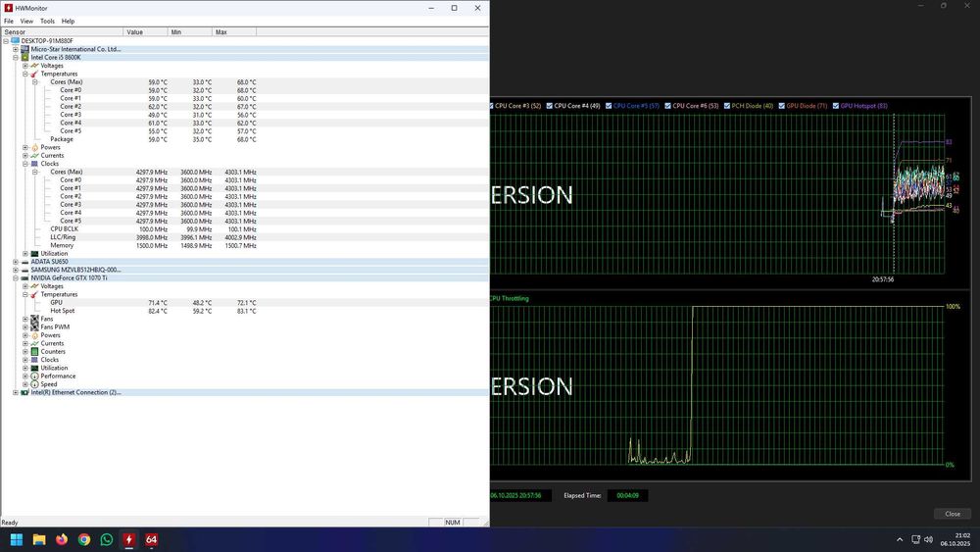This screenshot has height=552, width=980.
Task: Open the File menu in HWMonitor
Action: (9, 21)
